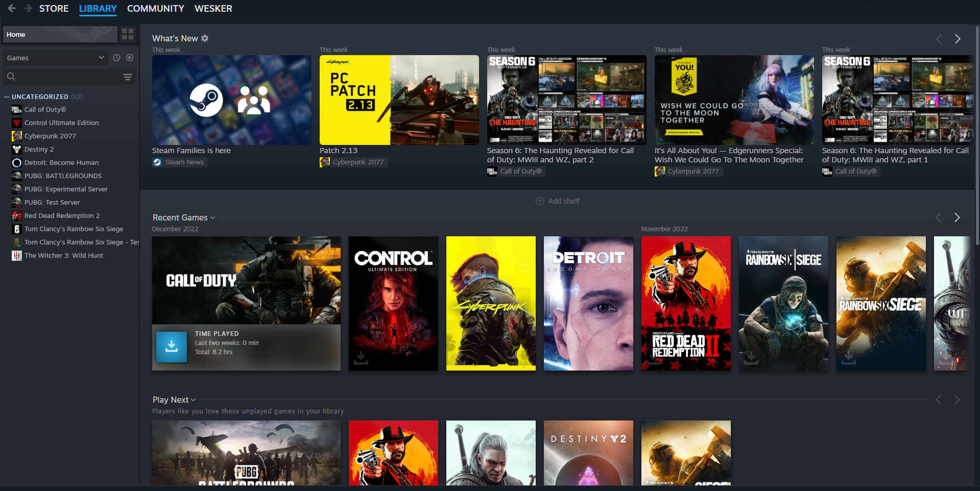Image resolution: width=980 pixels, height=491 pixels.
Task: Click the Call of Duty icon in sidebar
Action: (17, 109)
